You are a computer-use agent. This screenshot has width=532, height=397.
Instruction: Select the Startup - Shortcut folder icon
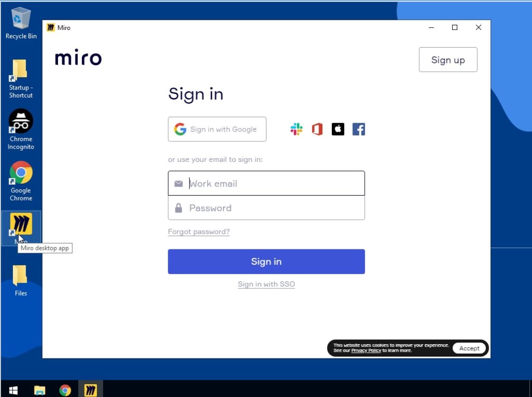tap(21, 79)
